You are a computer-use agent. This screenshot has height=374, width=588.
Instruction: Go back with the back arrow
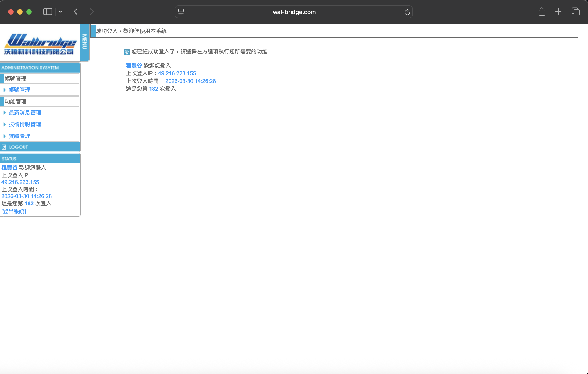coord(76,12)
